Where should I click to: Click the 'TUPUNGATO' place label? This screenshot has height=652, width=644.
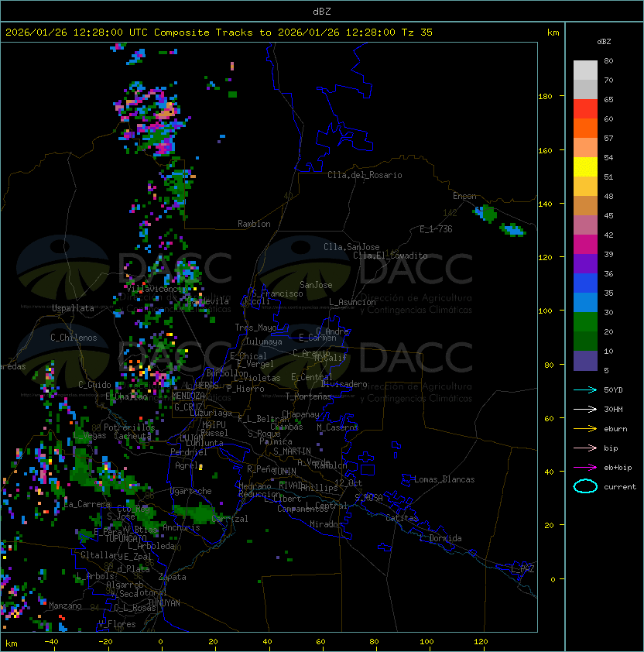tap(125, 538)
